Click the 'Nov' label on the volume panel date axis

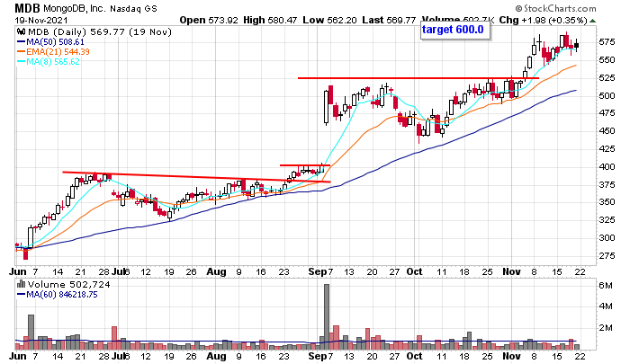point(511,356)
